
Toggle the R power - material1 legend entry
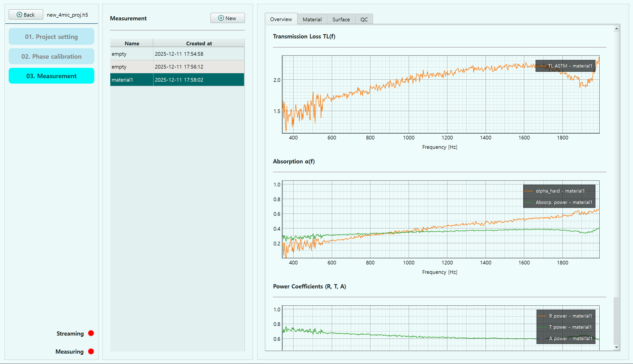point(566,316)
